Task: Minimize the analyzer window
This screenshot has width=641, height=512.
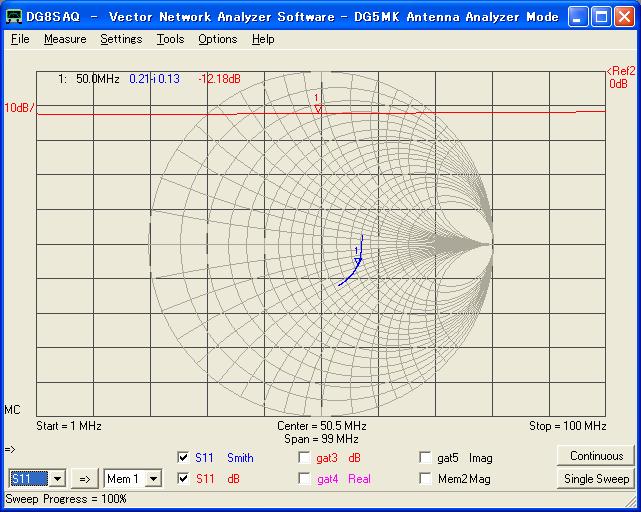Action: pyautogui.click(x=578, y=17)
